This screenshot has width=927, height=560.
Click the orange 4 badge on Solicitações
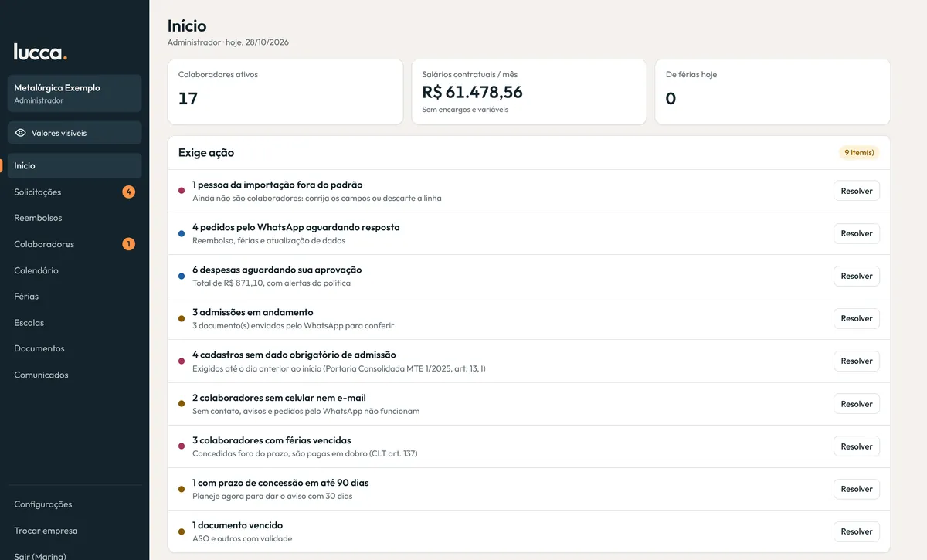point(128,192)
